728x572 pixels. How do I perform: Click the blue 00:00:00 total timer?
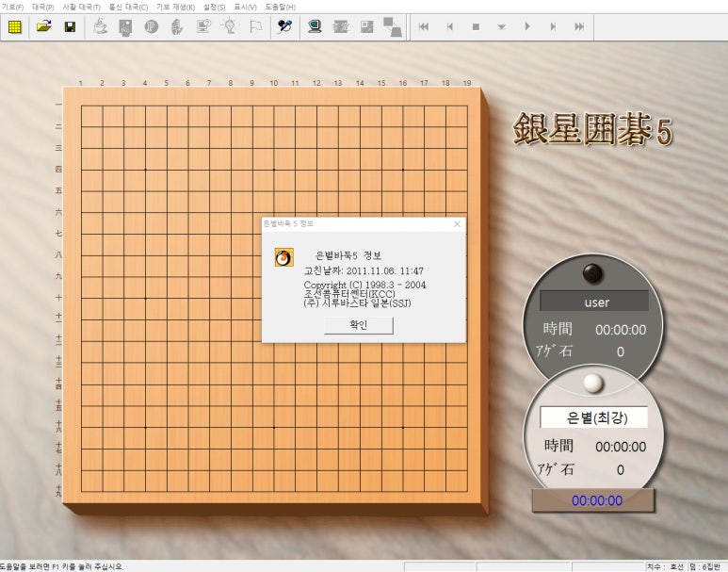pyautogui.click(x=596, y=500)
